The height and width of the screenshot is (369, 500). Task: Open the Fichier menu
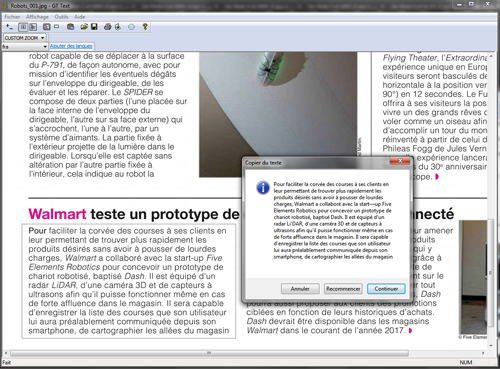[12, 17]
